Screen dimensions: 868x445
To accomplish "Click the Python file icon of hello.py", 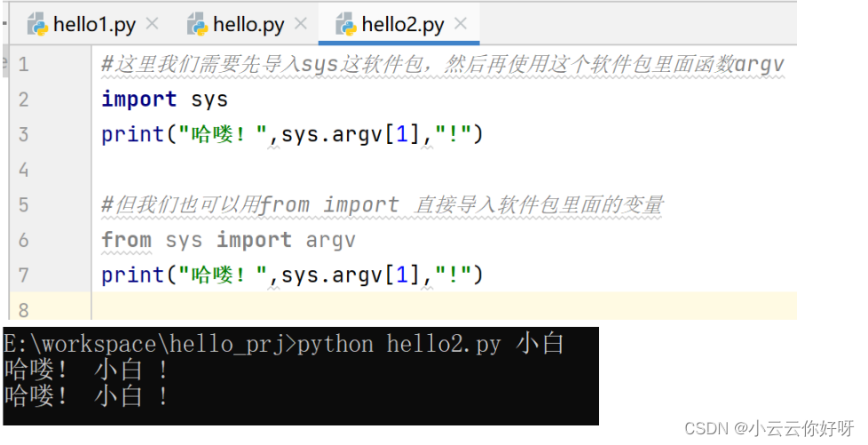I will click(x=198, y=25).
